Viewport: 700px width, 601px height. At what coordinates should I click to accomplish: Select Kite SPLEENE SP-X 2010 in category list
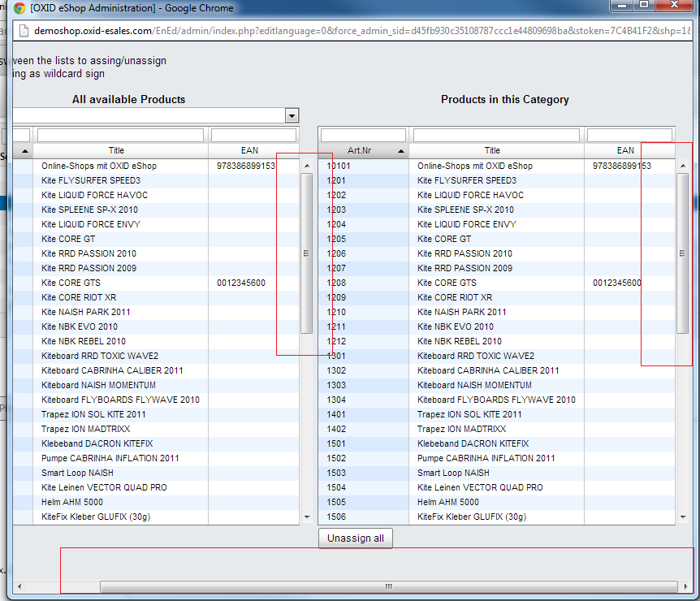(465, 210)
